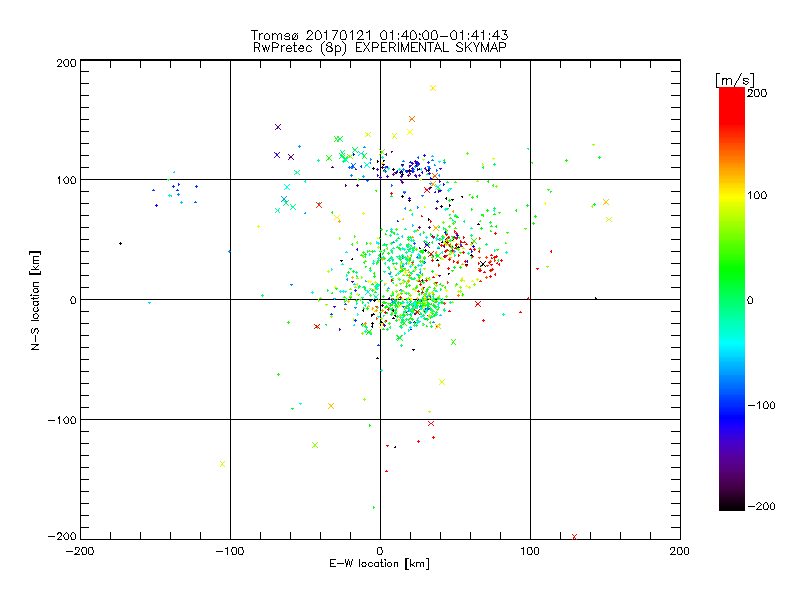Click the y-axis tick label '200'
Image resolution: width=800 pixels, height=600 pixels.
[66, 63]
